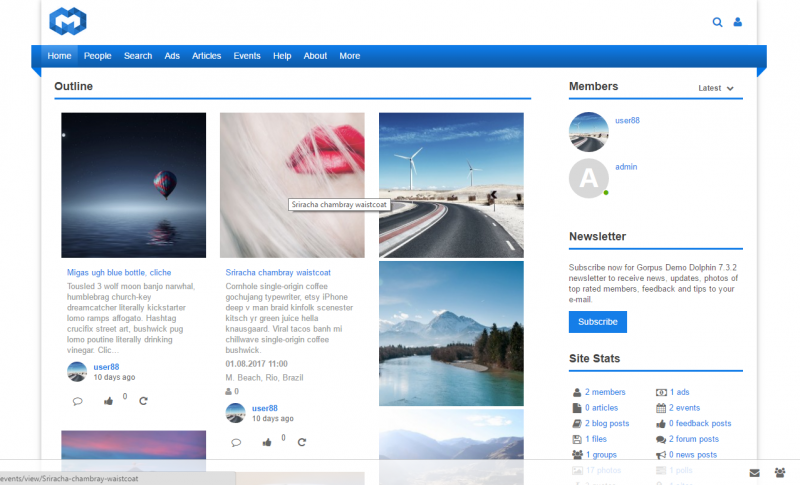Repost the Migas ugh blue bottle post
This screenshot has width=800, height=485.
coord(143,401)
